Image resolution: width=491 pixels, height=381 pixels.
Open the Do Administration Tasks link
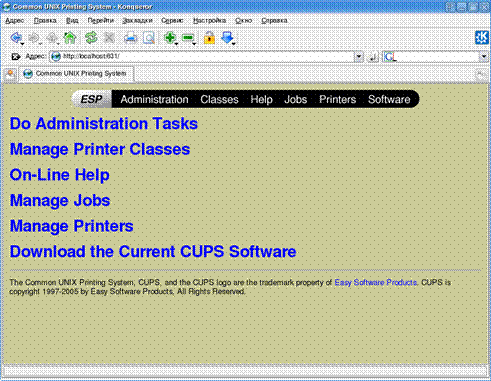[104, 124]
